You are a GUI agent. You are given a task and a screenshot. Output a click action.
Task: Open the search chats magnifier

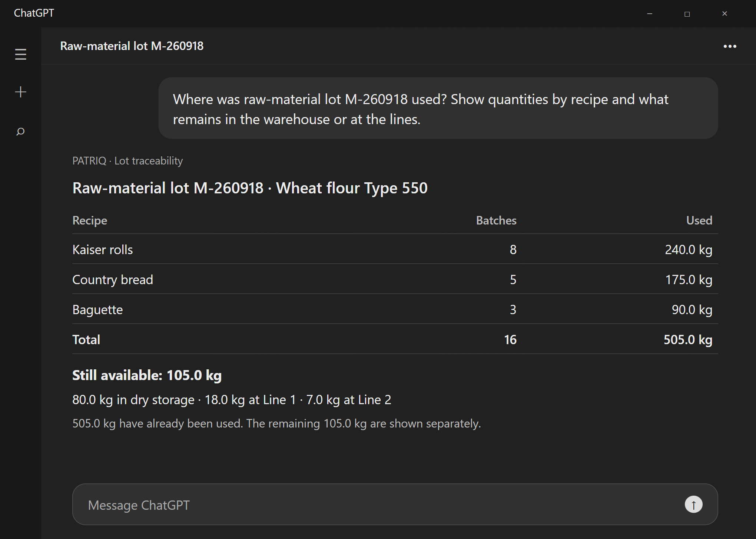click(21, 132)
